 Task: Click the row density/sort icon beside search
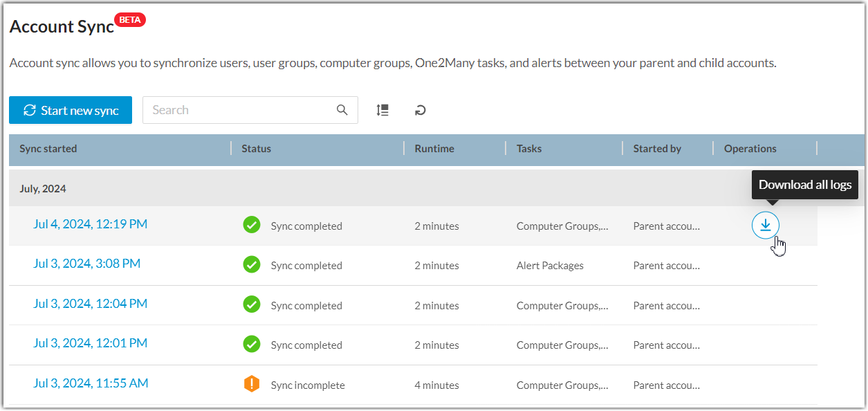(x=382, y=109)
